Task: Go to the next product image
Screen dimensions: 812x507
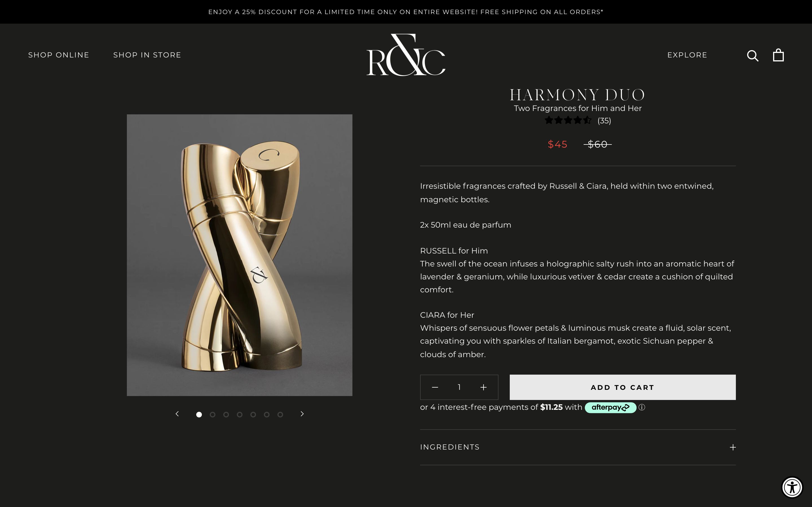Action: point(302,414)
